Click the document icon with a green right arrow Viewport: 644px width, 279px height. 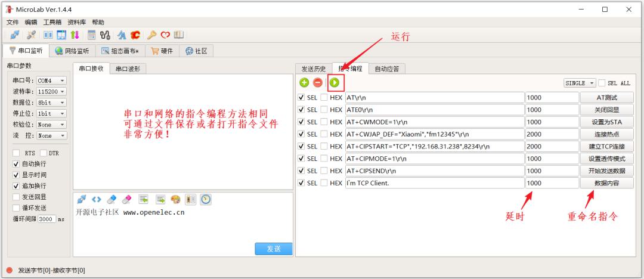click(x=160, y=199)
